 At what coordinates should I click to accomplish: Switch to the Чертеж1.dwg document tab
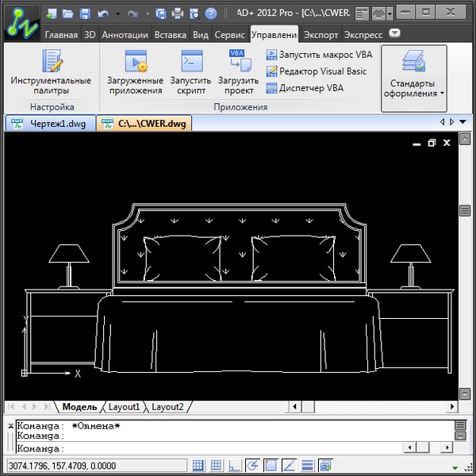coord(49,122)
